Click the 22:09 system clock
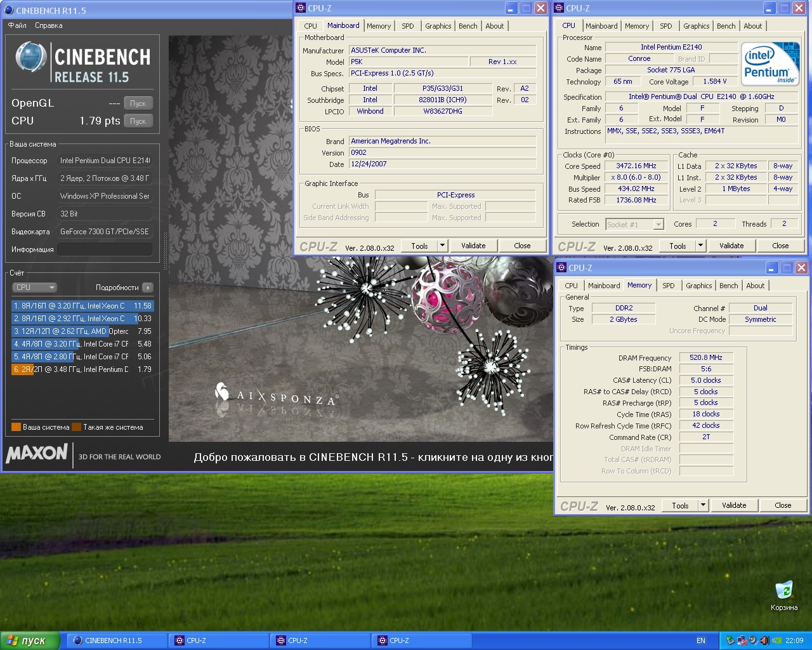Image resolution: width=812 pixels, height=650 pixels. (x=794, y=640)
